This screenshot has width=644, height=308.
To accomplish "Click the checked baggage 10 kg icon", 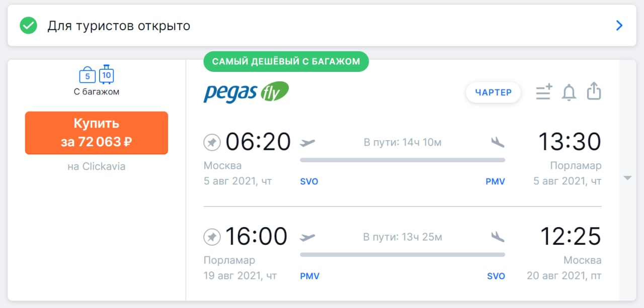I will pyautogui.click(x=106, y=74).
